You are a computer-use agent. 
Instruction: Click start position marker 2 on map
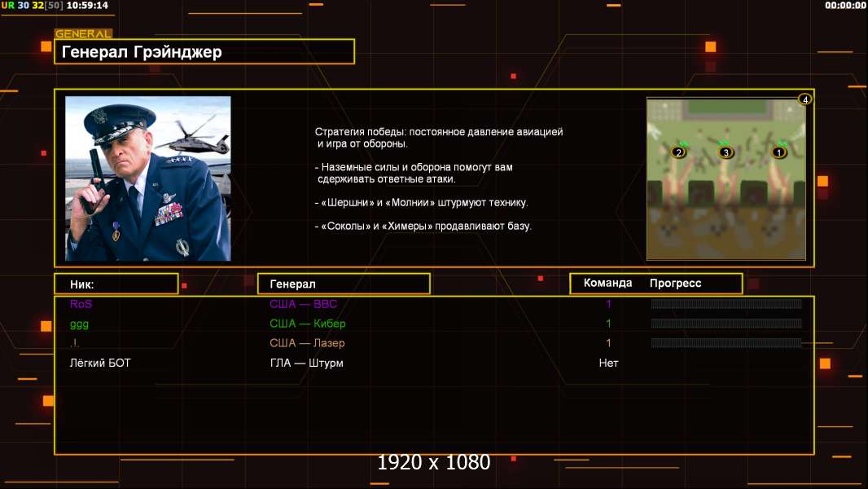[678, 152]
